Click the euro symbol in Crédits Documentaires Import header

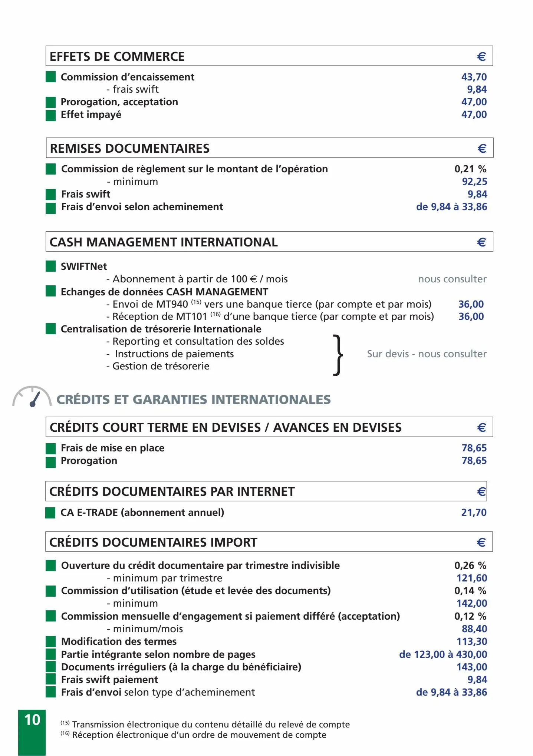pos(481,542)
